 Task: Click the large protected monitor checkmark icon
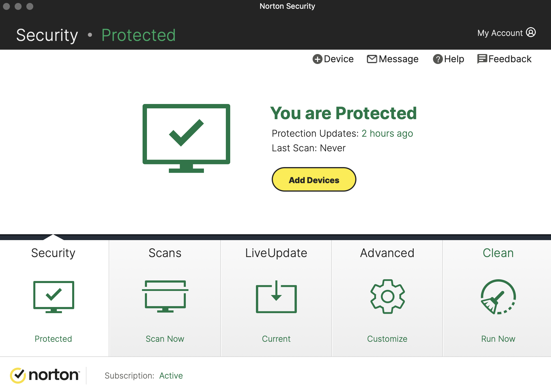pos(186,138)
